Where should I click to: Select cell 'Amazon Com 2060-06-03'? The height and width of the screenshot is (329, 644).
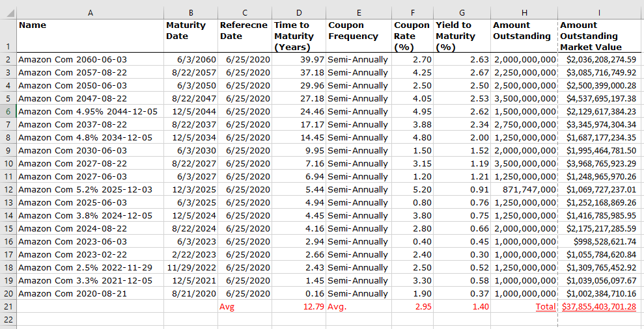pos(91,59)
